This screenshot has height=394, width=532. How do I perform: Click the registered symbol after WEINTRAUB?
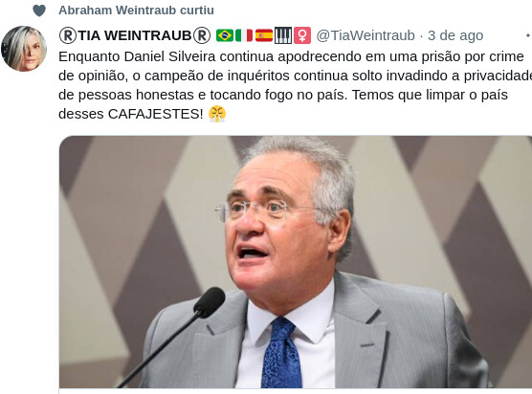pyautogui.click(x=202, y=35)
